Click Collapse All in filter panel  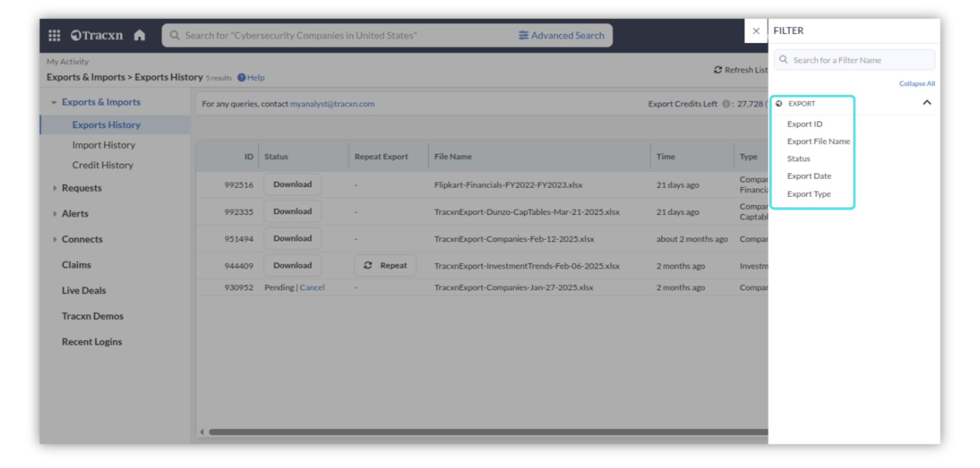917,84
